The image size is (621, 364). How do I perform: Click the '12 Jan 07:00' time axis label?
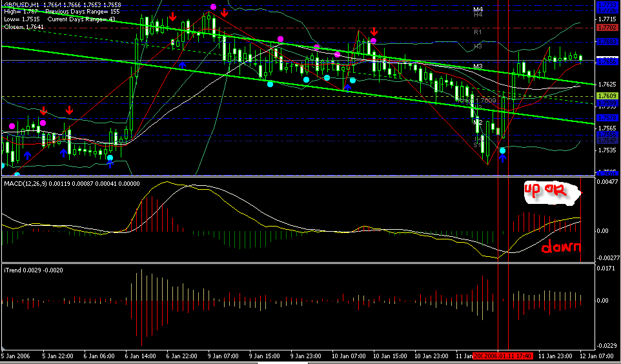(598, 356)
